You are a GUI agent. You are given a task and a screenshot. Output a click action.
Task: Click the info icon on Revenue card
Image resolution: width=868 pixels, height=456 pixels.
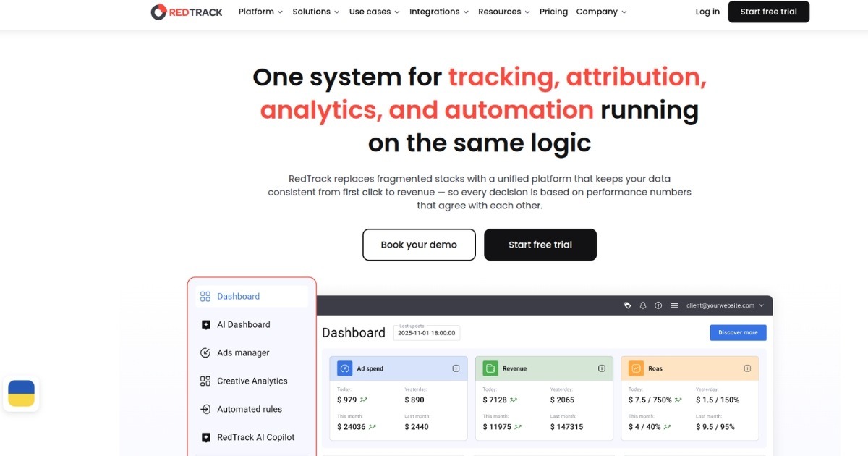(x=602, y=368)
